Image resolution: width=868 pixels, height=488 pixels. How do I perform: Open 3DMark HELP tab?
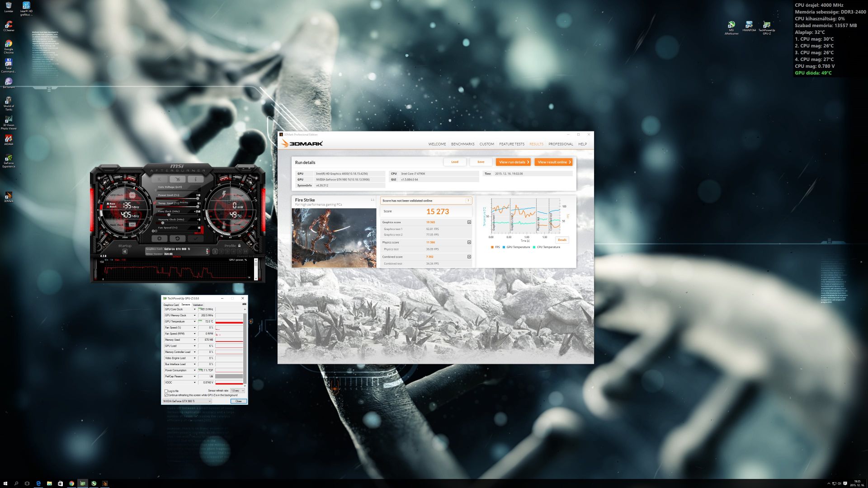(582, 144)
